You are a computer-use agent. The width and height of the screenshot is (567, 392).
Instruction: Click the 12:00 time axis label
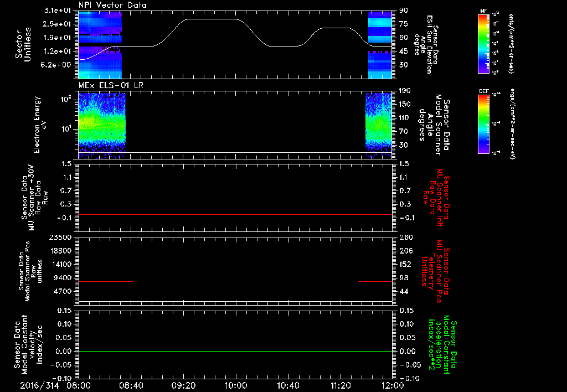point(393,385)
